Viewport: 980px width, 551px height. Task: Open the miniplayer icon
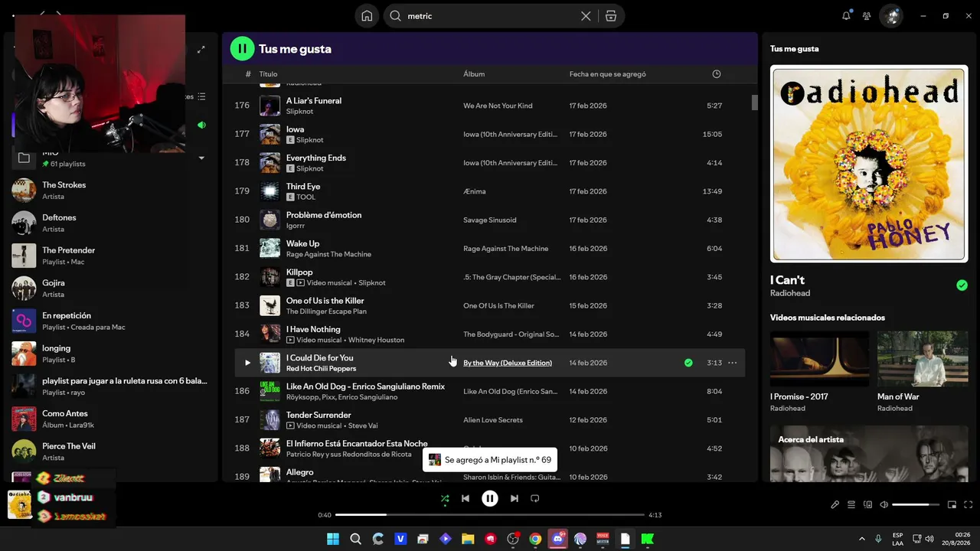952,504
